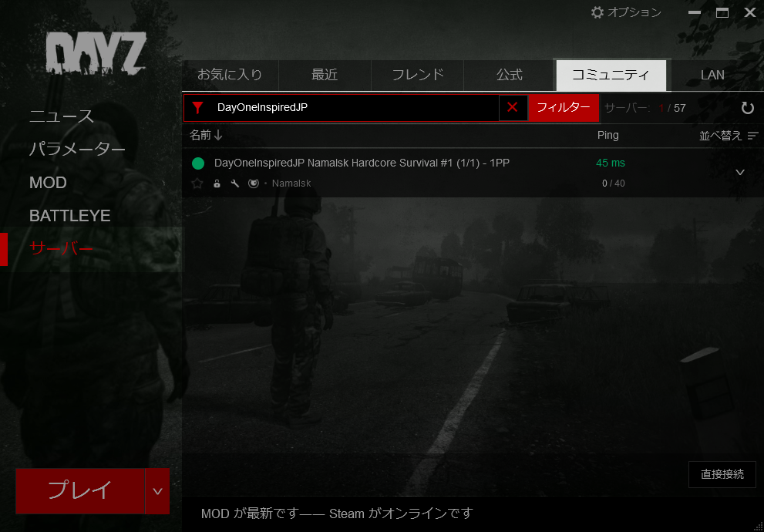Switch to the LAN tab
This screenshot has height=532, width=764.
coord(712,75)
